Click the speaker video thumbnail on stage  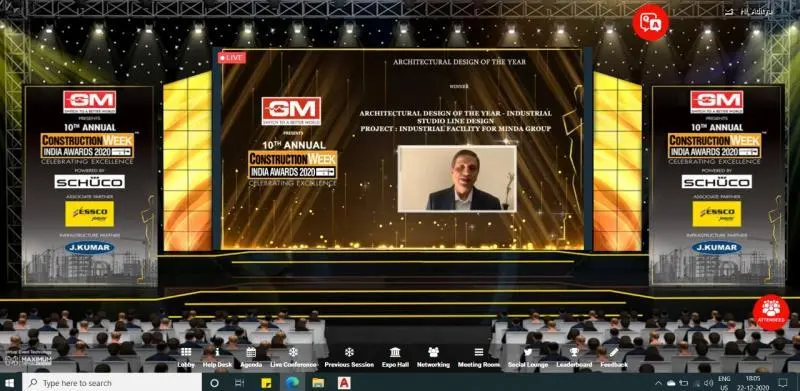pyautogui.click(x=457, y=179)
